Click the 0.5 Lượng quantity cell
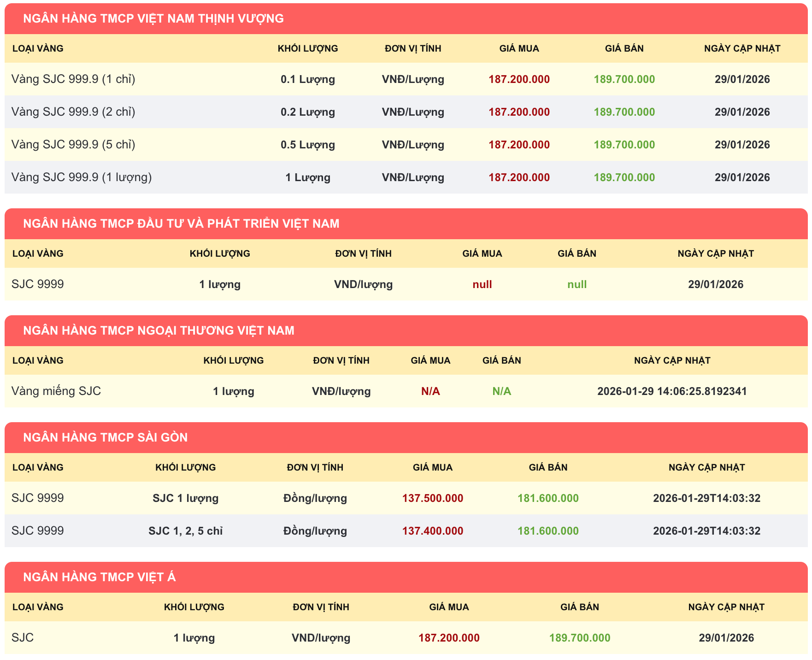The image size is (812, 660). (307, 145)
